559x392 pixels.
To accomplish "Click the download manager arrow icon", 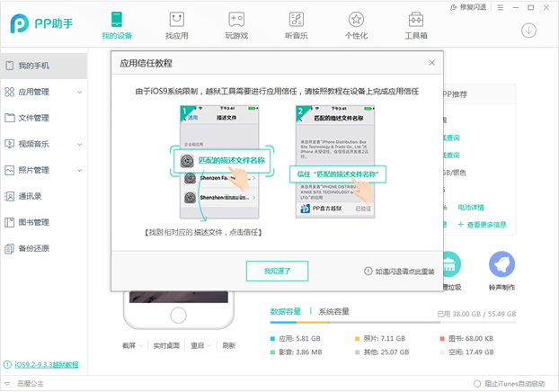I will (x=528, y=31).
